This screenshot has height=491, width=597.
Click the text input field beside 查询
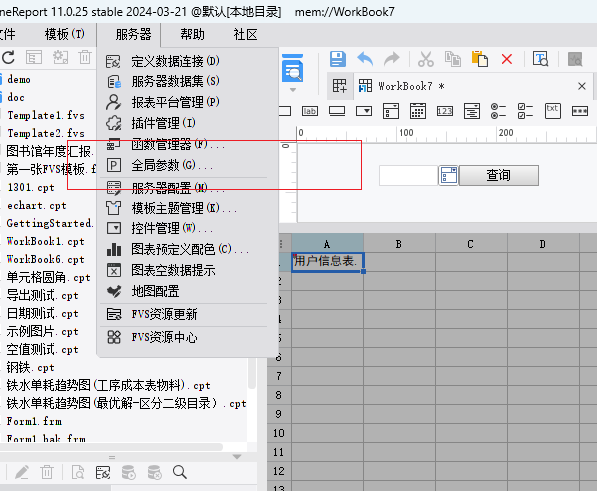408,175
